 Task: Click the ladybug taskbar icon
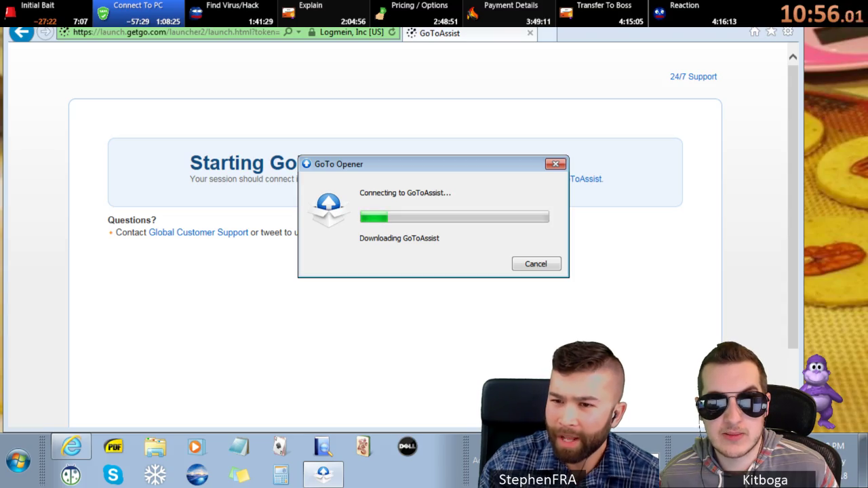coord(71,475)
